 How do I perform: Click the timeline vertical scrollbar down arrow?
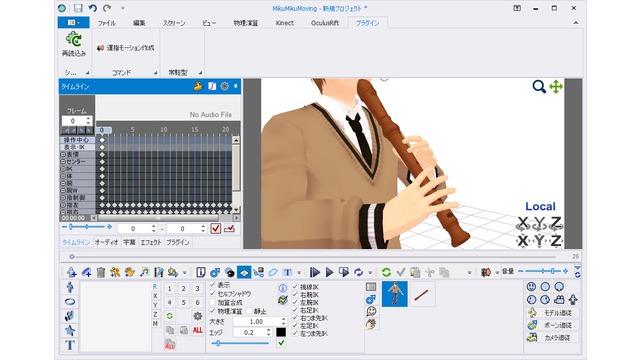click(236, 209)
